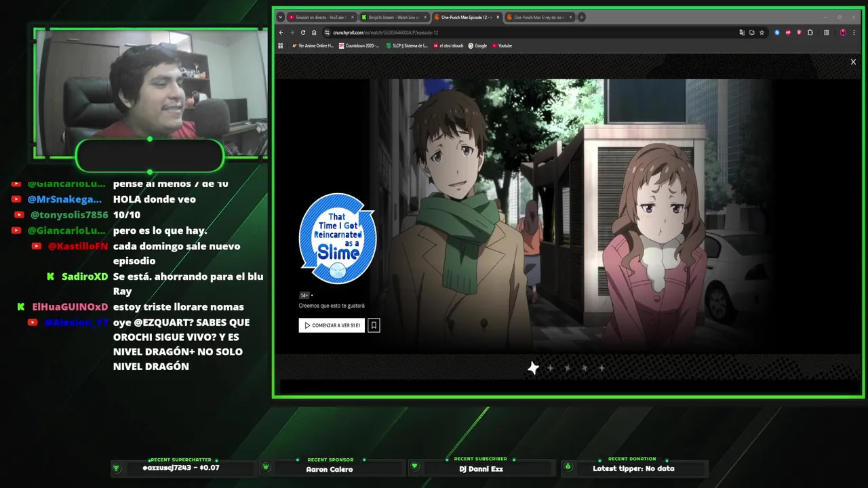The width and height of the screenshot is (868, 488).
Task: Open the new tab plus button
Action: pyautogui.click(x=581, y=17)
